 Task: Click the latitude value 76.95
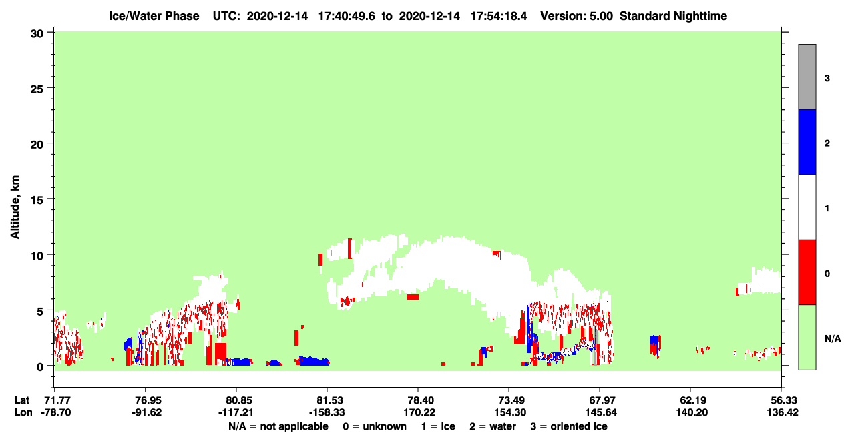146,400
